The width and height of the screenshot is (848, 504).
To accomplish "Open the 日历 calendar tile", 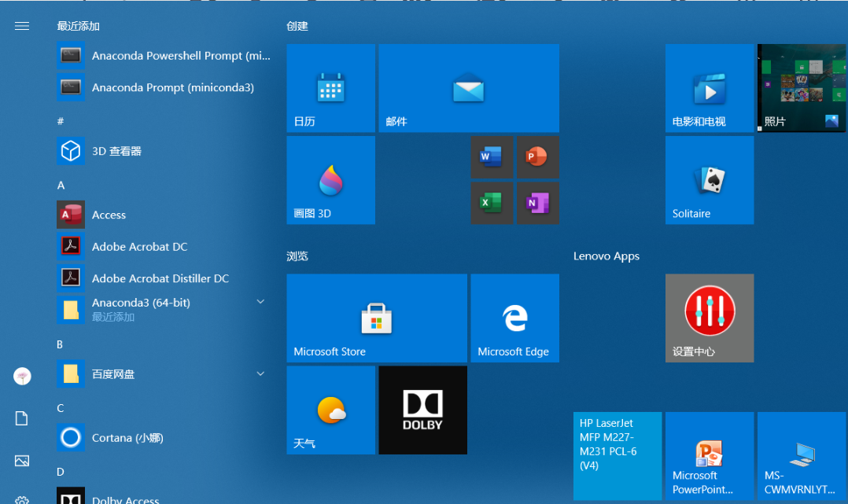I will (x=331, y=88).
